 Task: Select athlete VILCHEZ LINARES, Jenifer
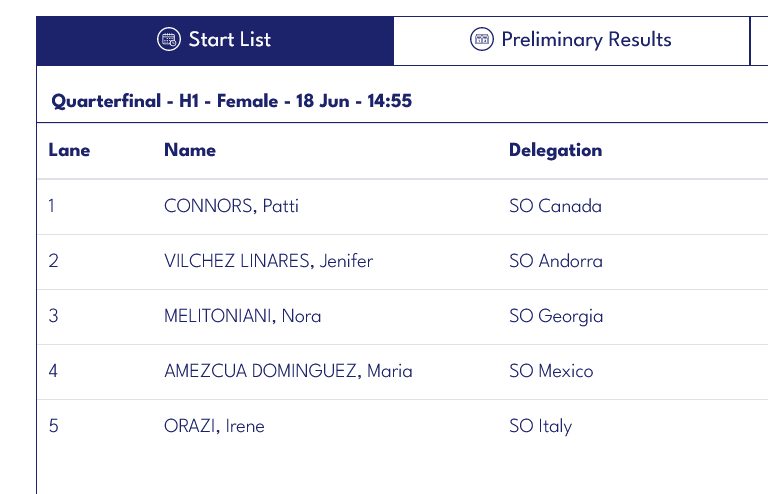click(x=268, y=260)
